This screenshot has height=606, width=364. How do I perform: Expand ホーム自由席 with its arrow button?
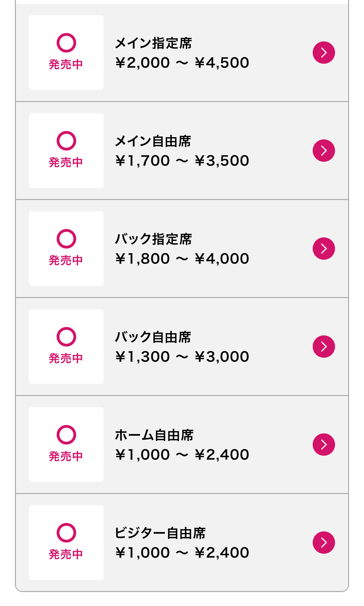point(324,445)
